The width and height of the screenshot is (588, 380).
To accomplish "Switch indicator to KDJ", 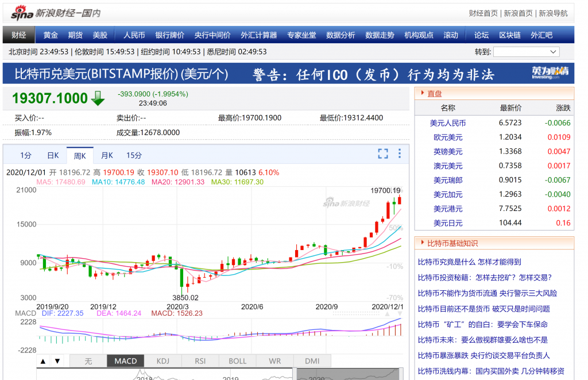I will pyautogui.click(x=163, y=361).
